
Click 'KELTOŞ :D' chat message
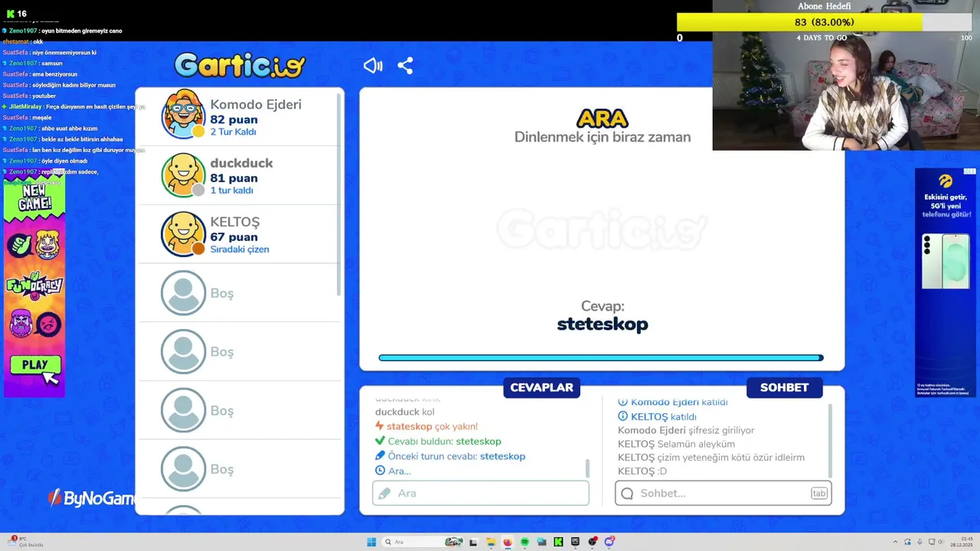point(642,471)
